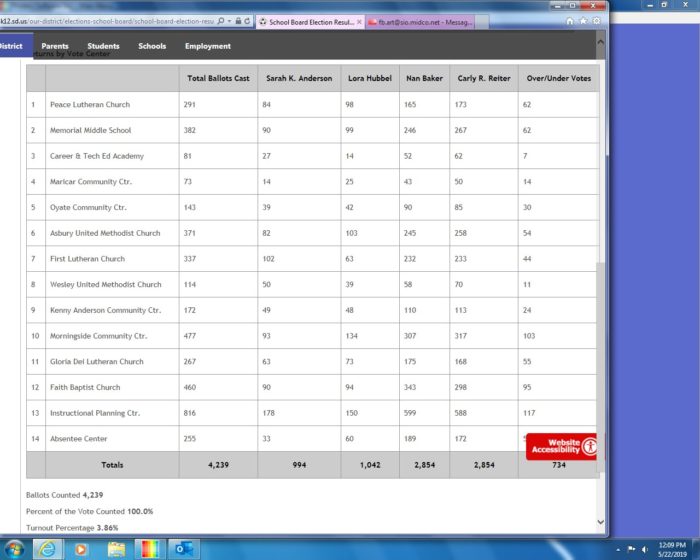Click the taskbar clock showing 12:09 PM

671,549
